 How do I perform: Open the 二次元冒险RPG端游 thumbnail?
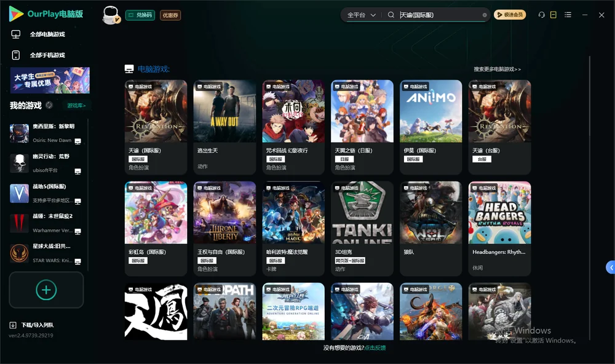pyautogui.click(x=293, y=312)
